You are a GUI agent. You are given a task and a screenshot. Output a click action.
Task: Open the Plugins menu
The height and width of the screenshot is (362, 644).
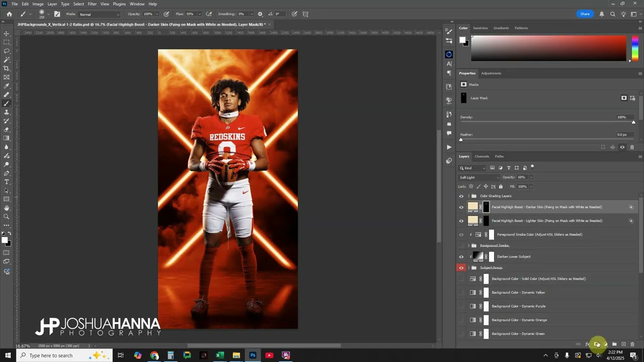(119, 4)
